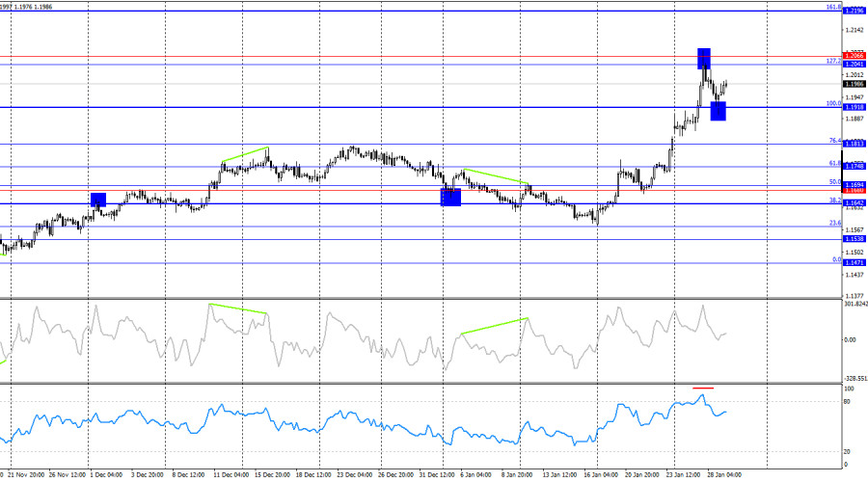The image size is (868, 482).
Task: Click the 1.1813 level price label
Action: 854,144
